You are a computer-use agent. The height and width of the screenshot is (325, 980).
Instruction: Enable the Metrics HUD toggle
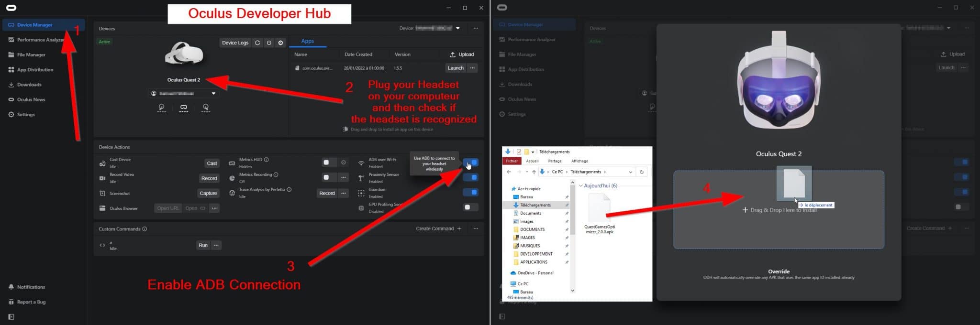[329, 162]
